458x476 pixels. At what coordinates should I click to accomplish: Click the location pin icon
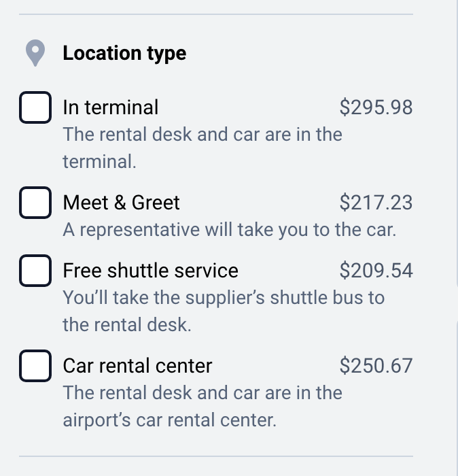(35, 53)
